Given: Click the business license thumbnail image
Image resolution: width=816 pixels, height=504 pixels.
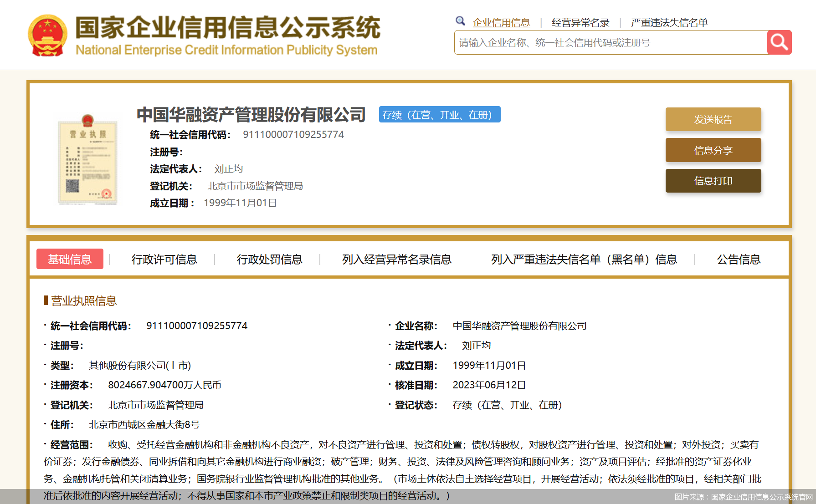Looking at the screenshot, I should point(87,162).
